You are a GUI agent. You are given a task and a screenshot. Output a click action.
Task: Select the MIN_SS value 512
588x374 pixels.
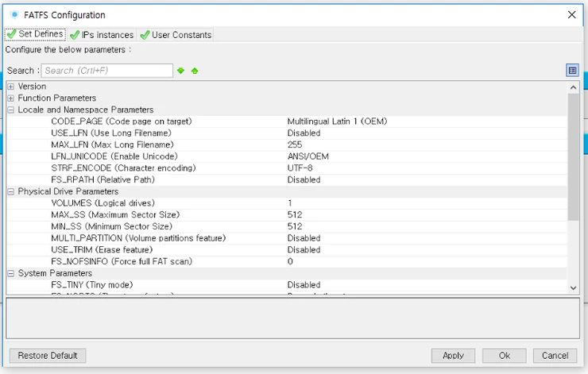pyautogui.click(x=295, y=226)
